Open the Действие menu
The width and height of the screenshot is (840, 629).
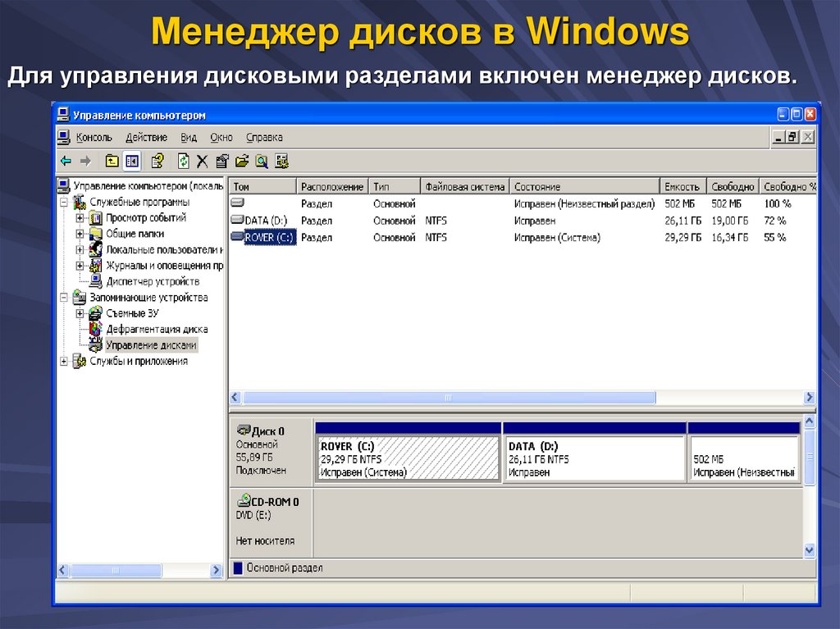tap(146, 138)
